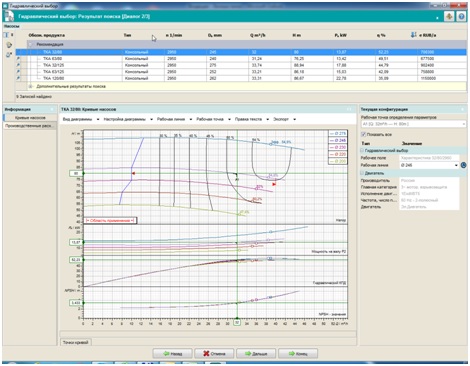Click the pin icon beside row TKA 32/125

tap(18, 65)
